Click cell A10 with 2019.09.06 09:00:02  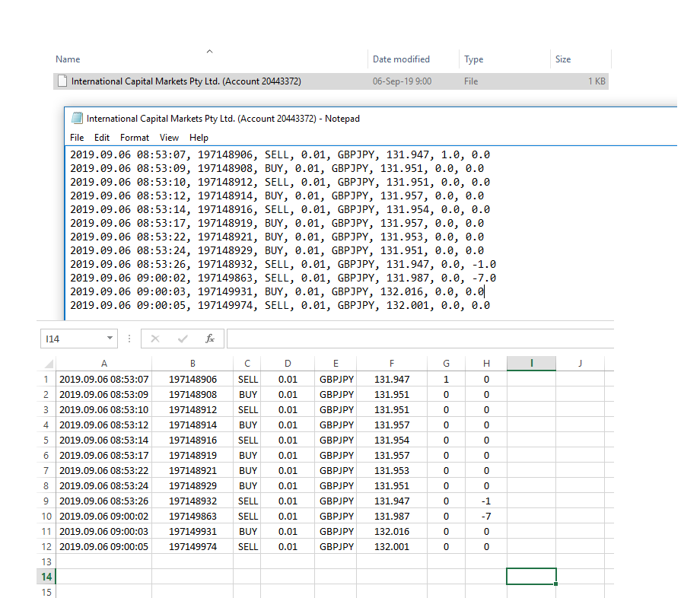[103, 517]
